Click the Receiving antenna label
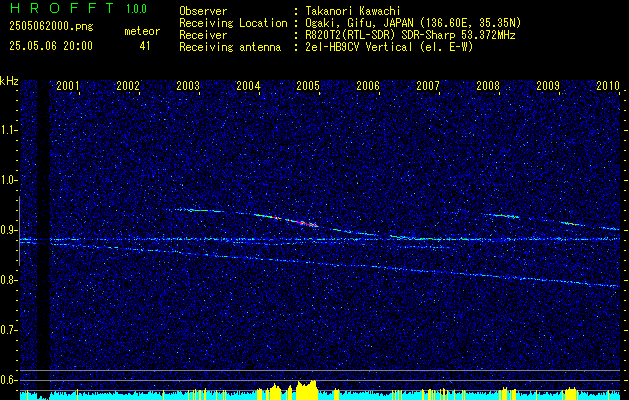The width and height of the screenshot is (629, 400). tap(230, 47)
